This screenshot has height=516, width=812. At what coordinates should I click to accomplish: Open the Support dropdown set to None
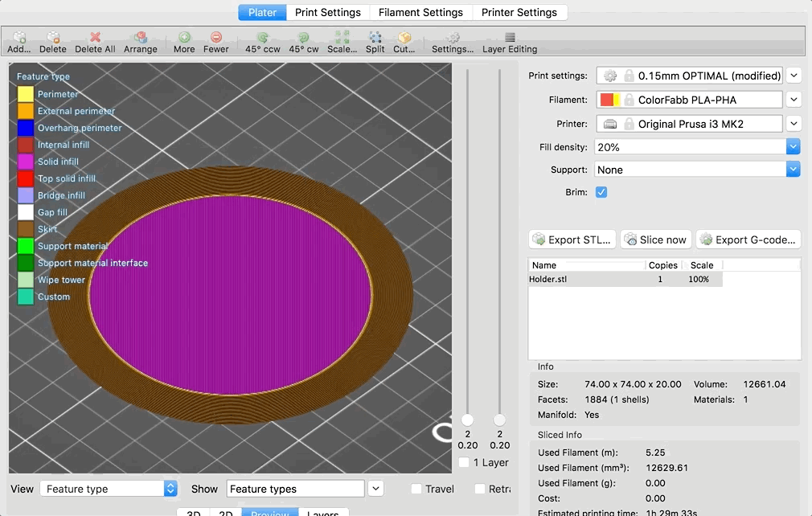[x=793, y=170]
